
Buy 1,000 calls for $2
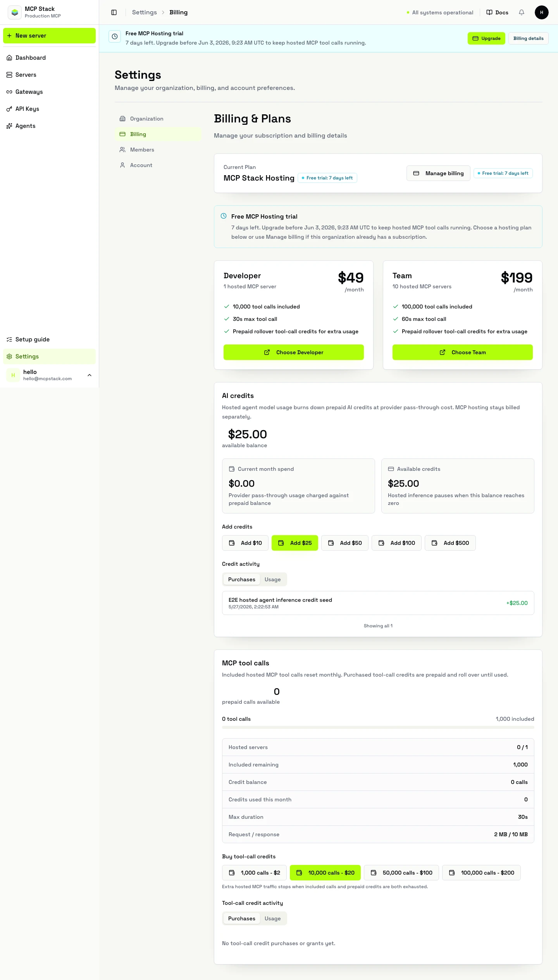tap(254, 873)
